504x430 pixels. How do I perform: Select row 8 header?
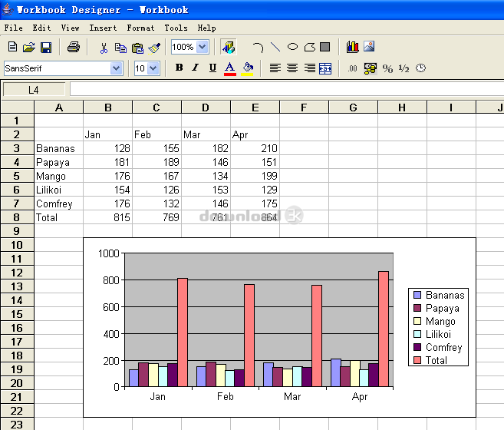tap(17, 217)
